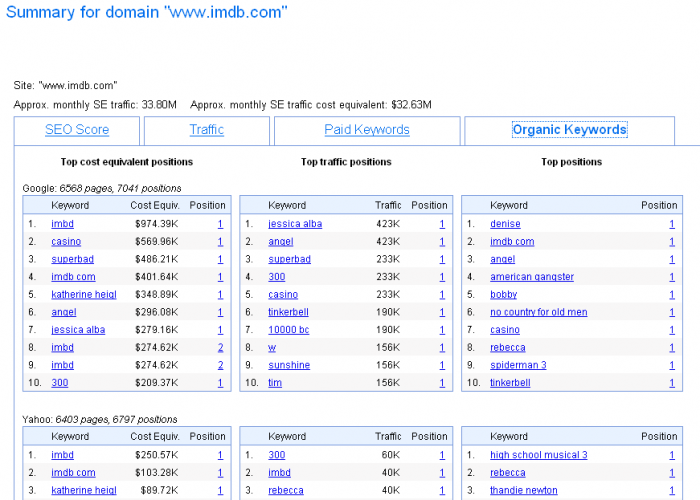Open the 'high school musical 3' keyword
The height and width of the screenshot is (500, 700).
click(539, 455)
